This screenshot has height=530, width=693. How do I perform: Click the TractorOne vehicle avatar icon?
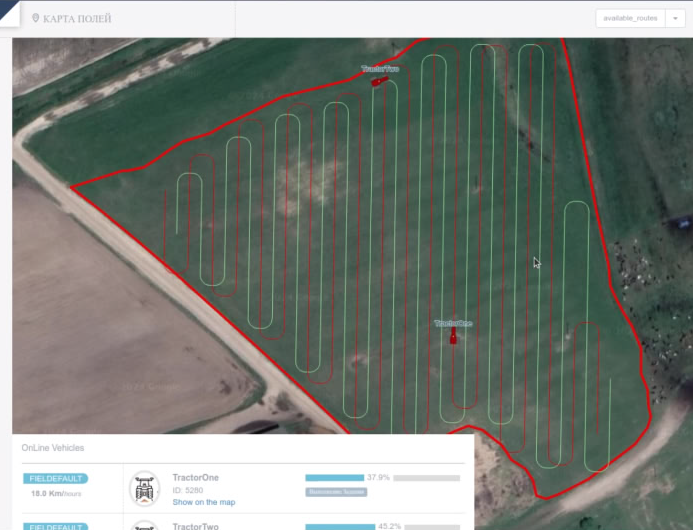pos(144,489)
